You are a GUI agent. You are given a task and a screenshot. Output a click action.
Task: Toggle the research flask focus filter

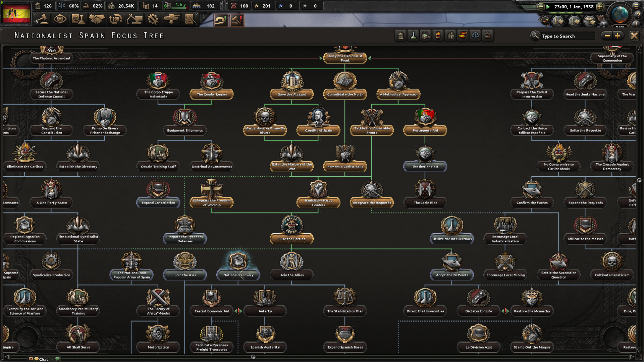pos(413,36)
